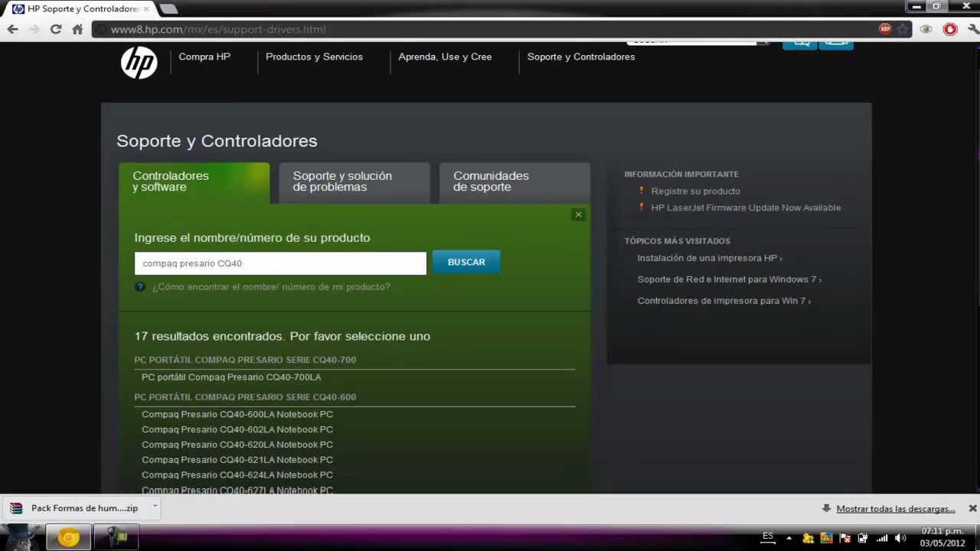Click the second blue header button

click(836, 44)
